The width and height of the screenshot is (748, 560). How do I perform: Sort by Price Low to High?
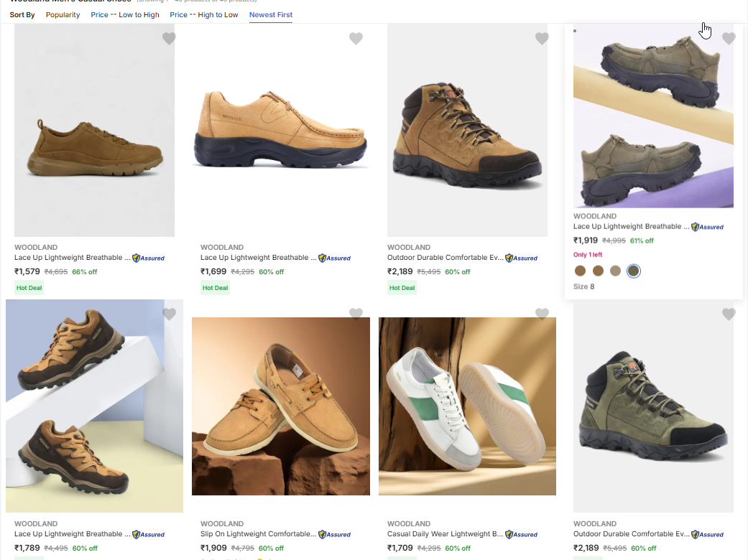(125, 14)
